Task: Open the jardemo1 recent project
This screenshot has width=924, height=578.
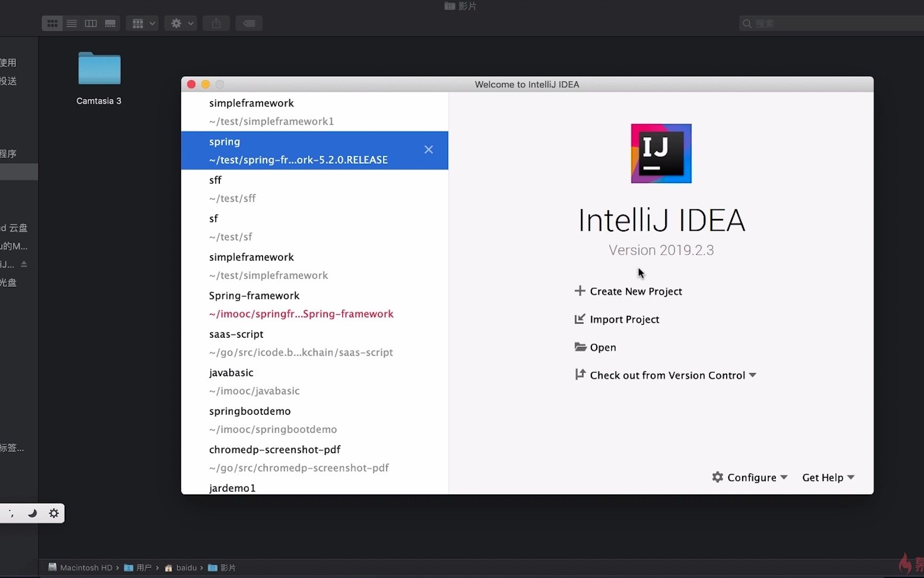Action: click(314, 486)
